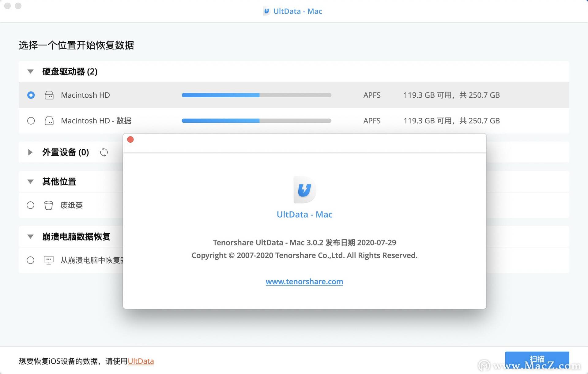Open the www.tenorshare.com link
The height and width of the screenshot is (374, 588).
[x=304, y=282]
